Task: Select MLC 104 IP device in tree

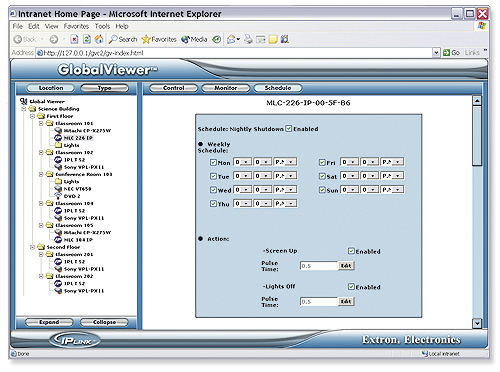Action: [x=74, y=240]
